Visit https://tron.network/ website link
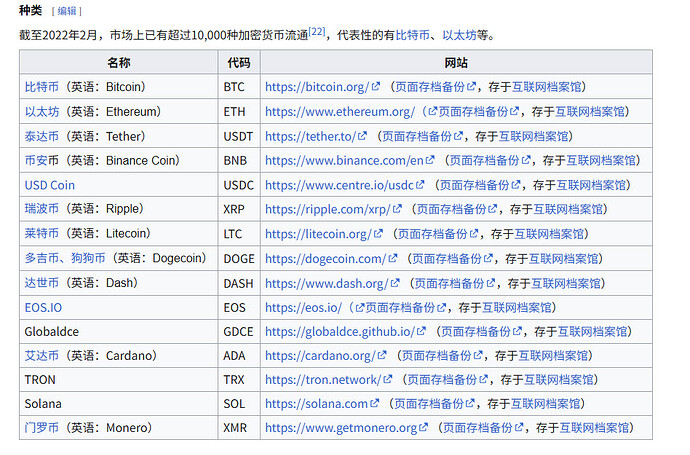690x455 pixels. (x=328, y=379)
